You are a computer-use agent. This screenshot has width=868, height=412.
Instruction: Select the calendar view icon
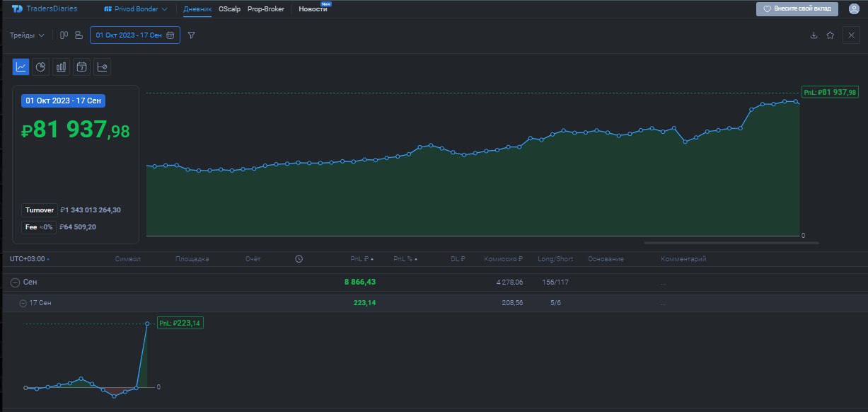pos(82,67)
